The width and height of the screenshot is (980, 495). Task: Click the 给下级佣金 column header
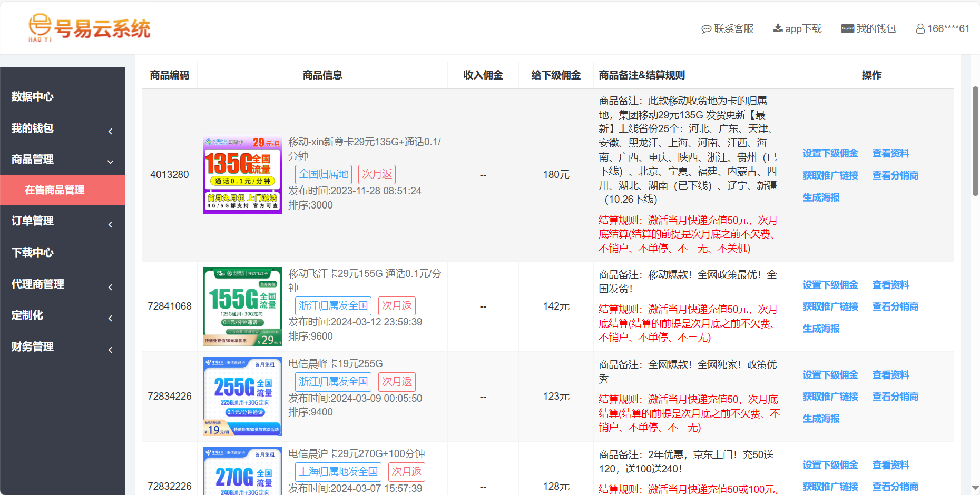(556, 75)
